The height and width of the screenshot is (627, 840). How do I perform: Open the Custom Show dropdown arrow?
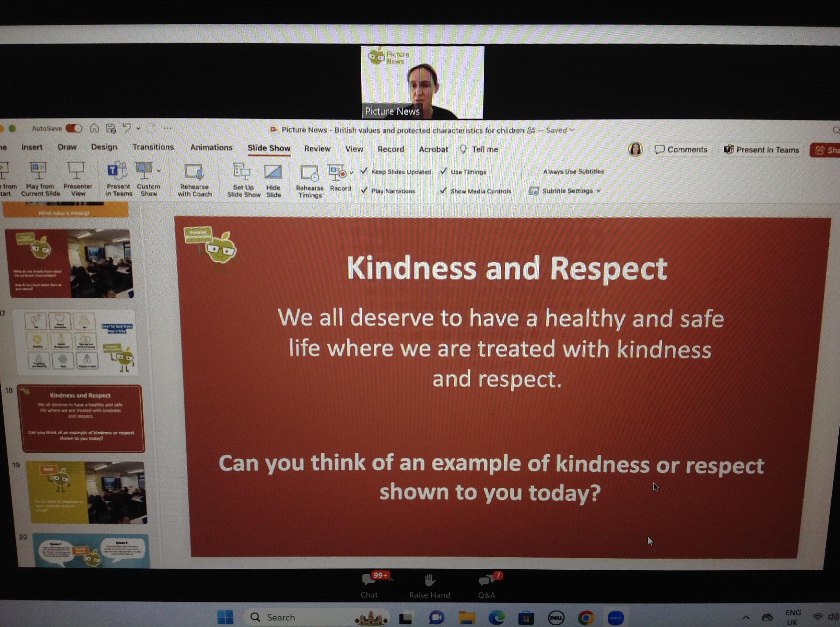click(x=159, y=171)
